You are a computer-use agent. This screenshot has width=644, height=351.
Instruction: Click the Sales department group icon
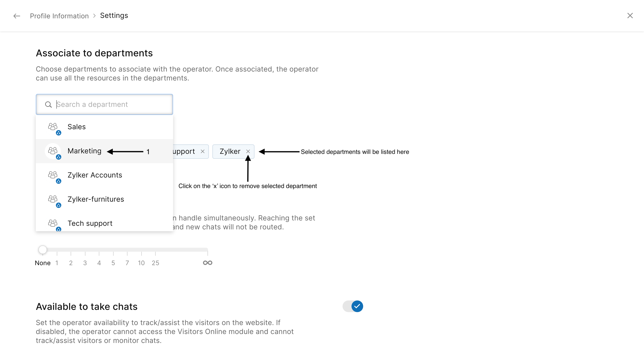tap(53, 127)
